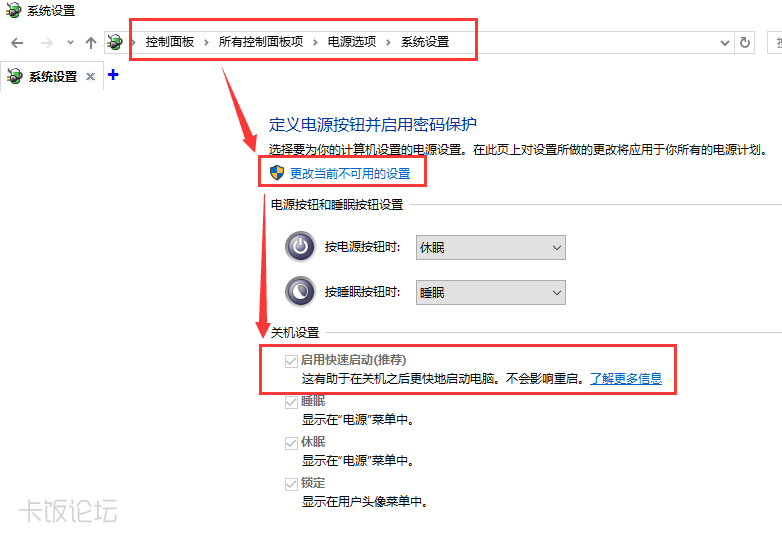Image resolution: width=782 pixels, height=534 pixels.
Task: Open 控制面板 breadcrumb
Action: click(170, 42)
